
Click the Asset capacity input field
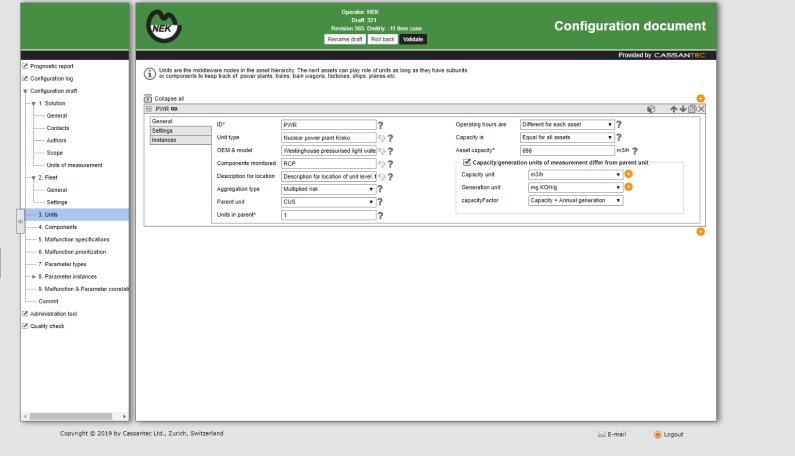567,151
